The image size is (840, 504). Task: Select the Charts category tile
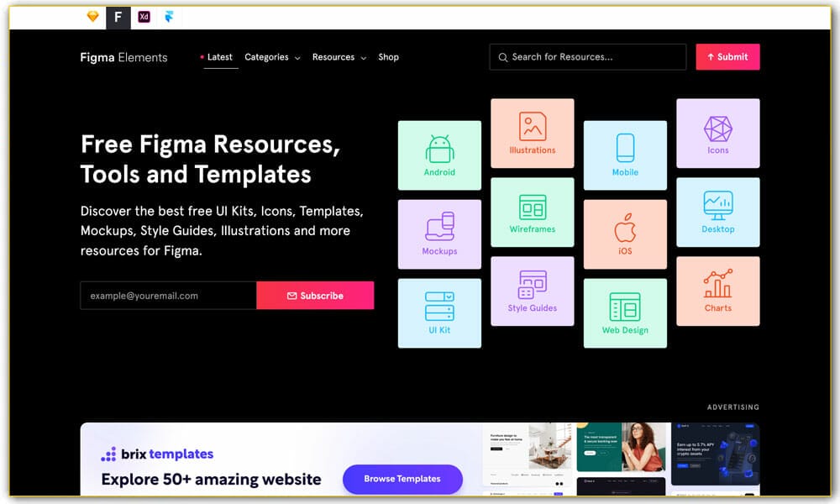point(717,291)
